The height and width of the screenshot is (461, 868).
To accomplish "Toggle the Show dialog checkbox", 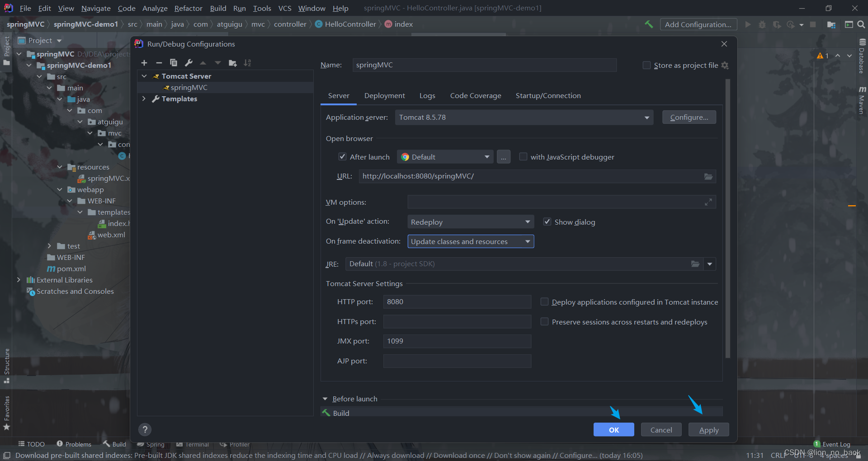I will 547,222.
